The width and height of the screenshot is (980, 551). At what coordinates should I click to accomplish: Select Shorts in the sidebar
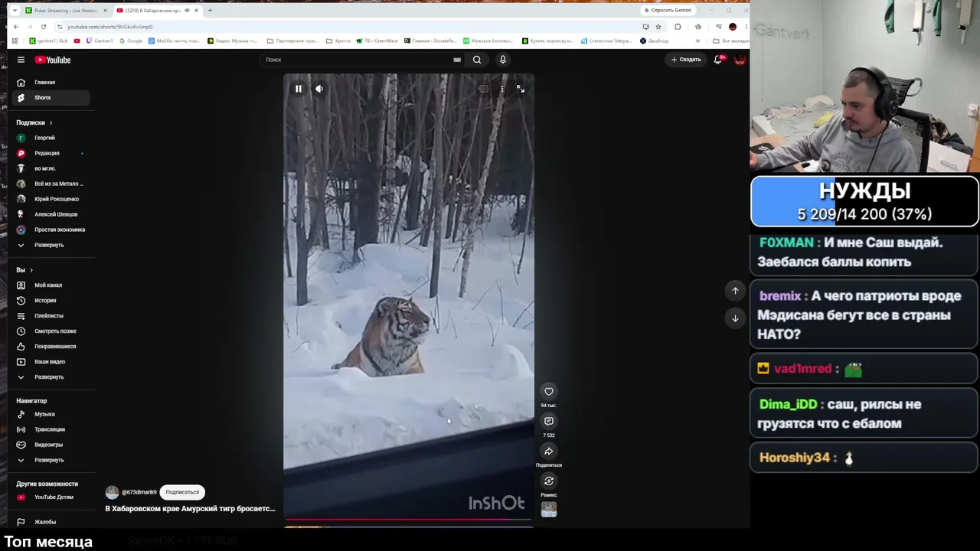(x=51, y=98)
